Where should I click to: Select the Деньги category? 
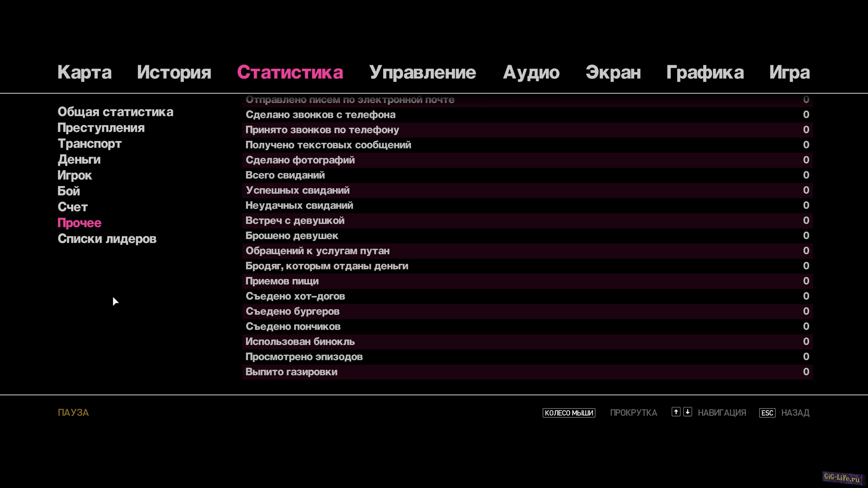[79, 160]
